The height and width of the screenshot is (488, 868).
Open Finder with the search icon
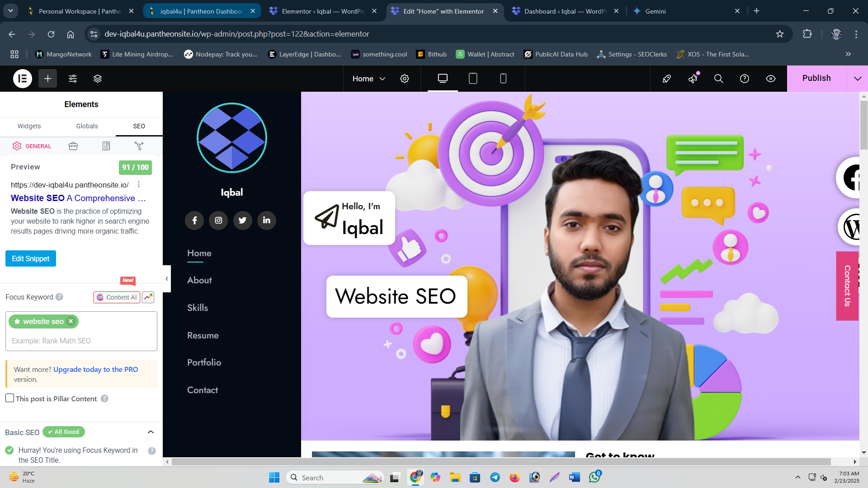tap(719, 78)
